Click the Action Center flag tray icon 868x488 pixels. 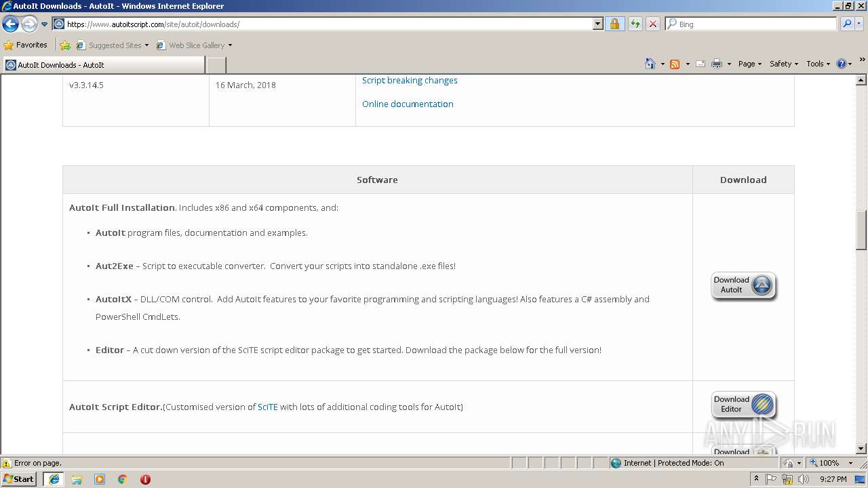click(771, 479)
